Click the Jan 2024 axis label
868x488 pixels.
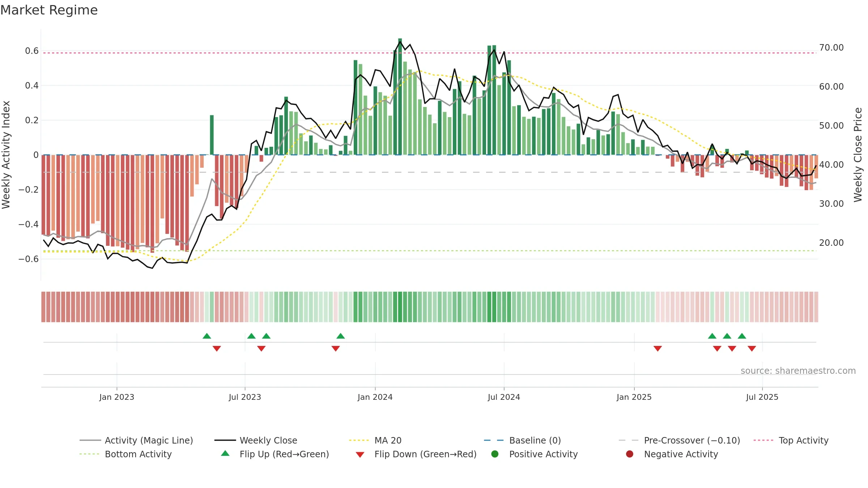point(375,397)
